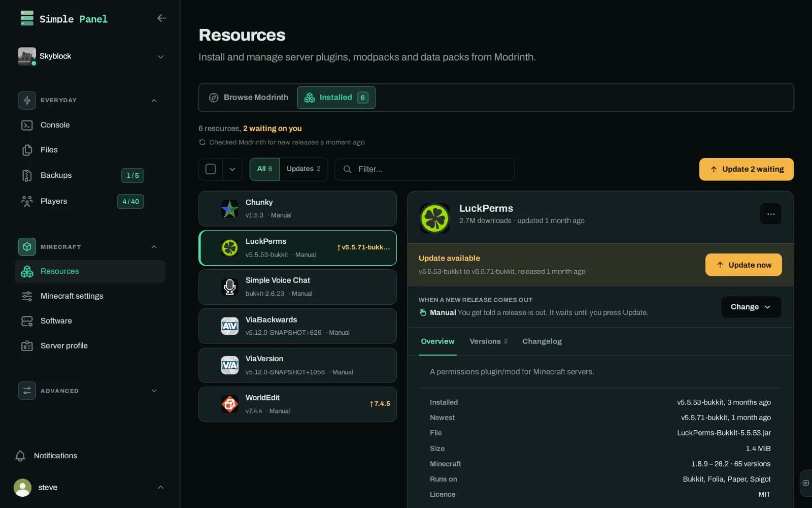Click the 7.4.5 update tag on WorldEdit
812x508 pixels.
tap(380, 404)
